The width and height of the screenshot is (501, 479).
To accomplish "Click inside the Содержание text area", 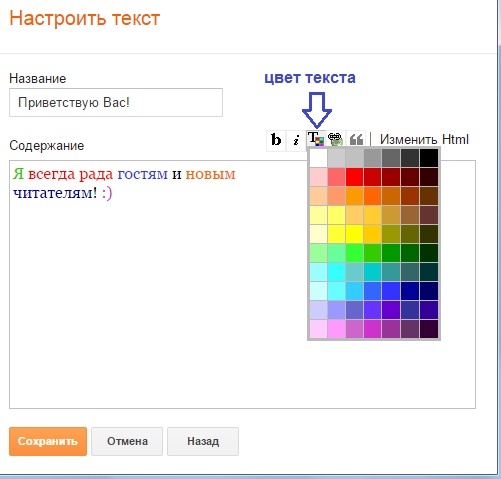I will (242, 284).
